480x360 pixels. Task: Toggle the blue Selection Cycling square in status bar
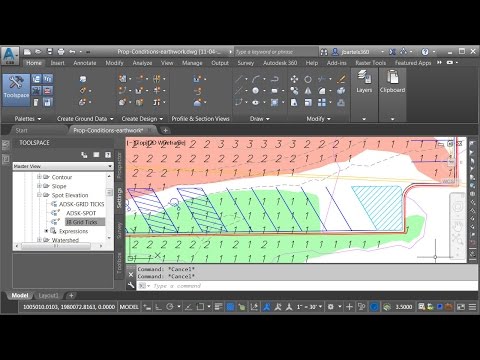[x=230, y=307]
